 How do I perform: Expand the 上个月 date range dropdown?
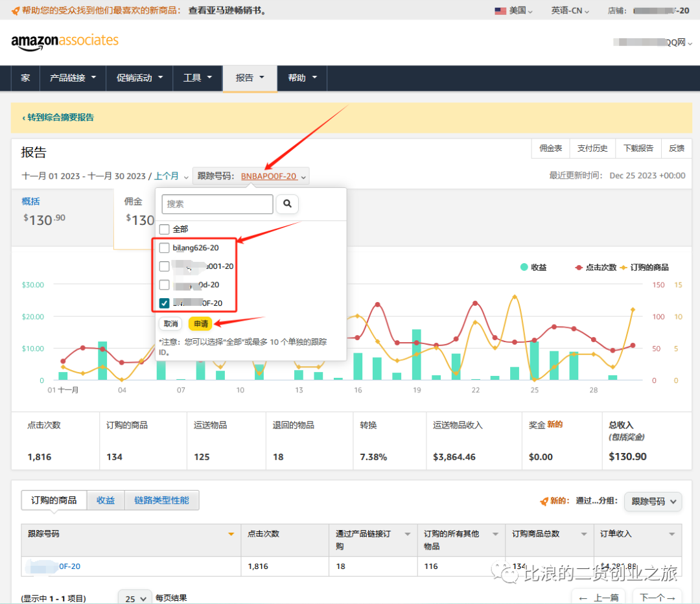(x=171, y=176)
